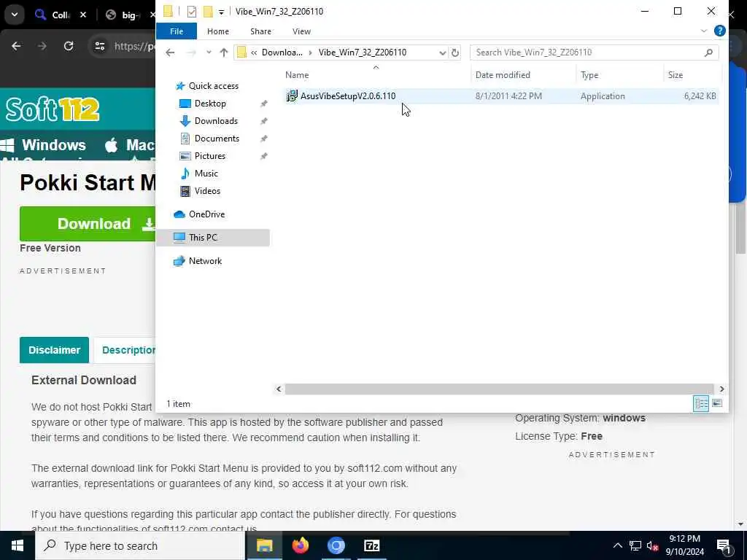Viewport: 747px width, 560px height.
Task: Select Network in navigation pane
Action: pyautogui.click(x=205, y=261)
